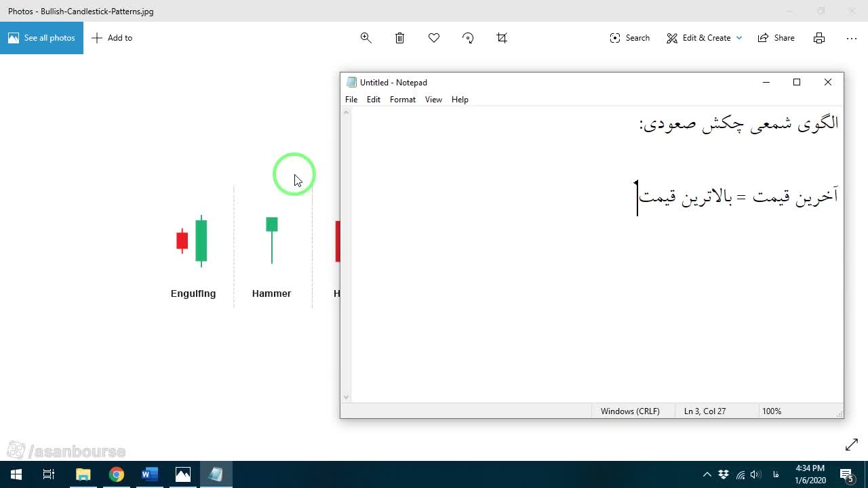Enter fullscreen with the expand arrows icon
Screen dimensions: 868x488
coord(852,445)
